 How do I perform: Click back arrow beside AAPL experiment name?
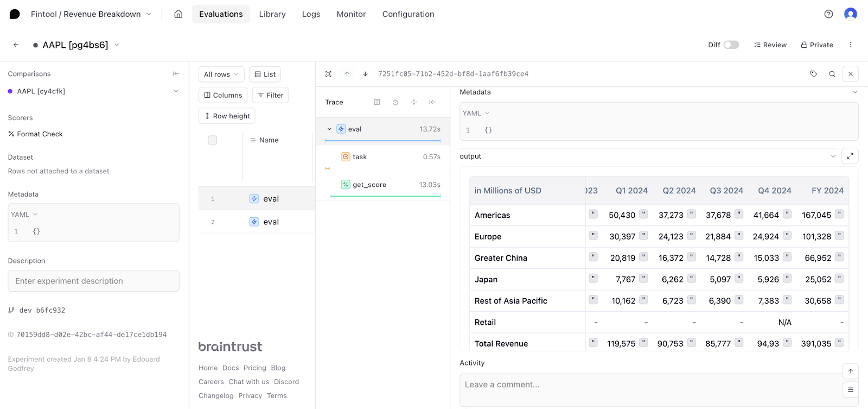(16, 45)
